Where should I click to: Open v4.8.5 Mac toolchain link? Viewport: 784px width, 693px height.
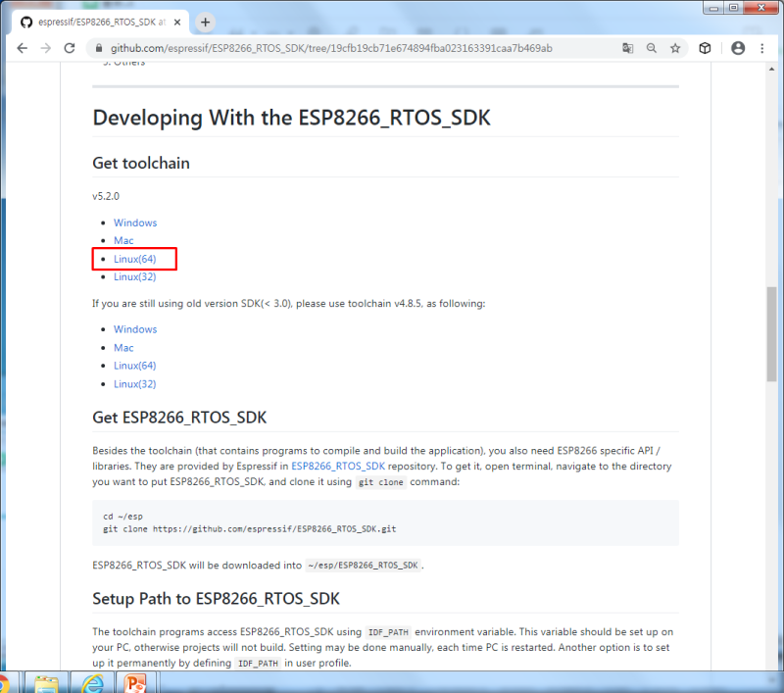coord(123,348)
